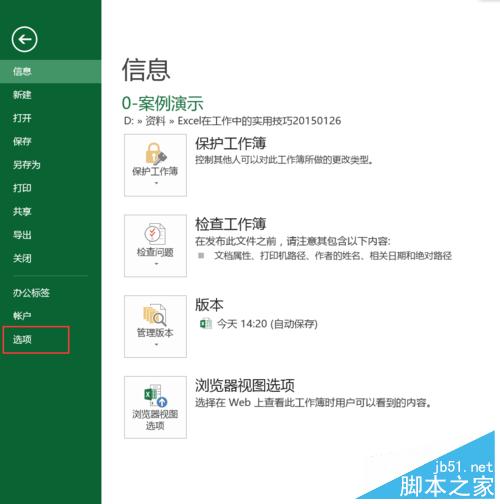
Task: Choose 关闭 to close the workbook
Action: click(x=22, y=258)
